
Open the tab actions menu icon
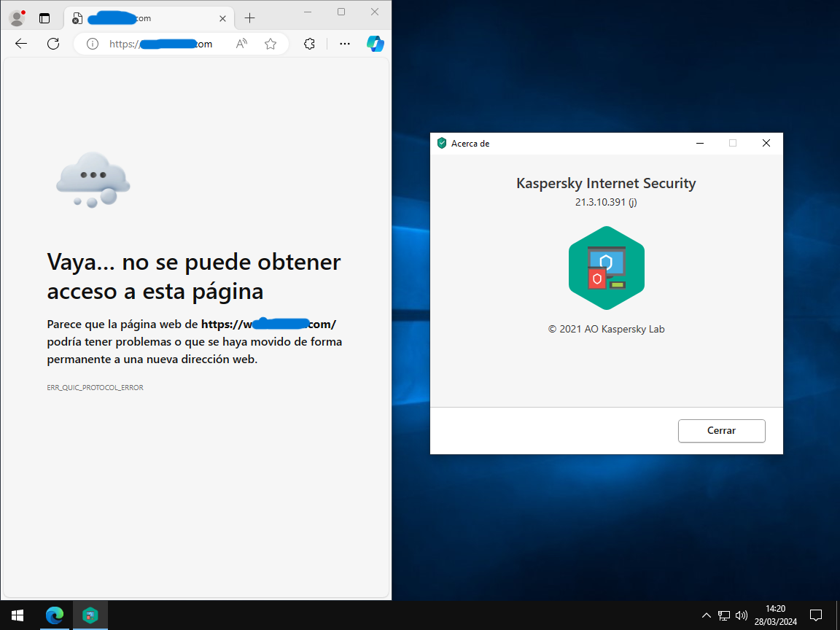pyautogui.click(x=44, y=18)
